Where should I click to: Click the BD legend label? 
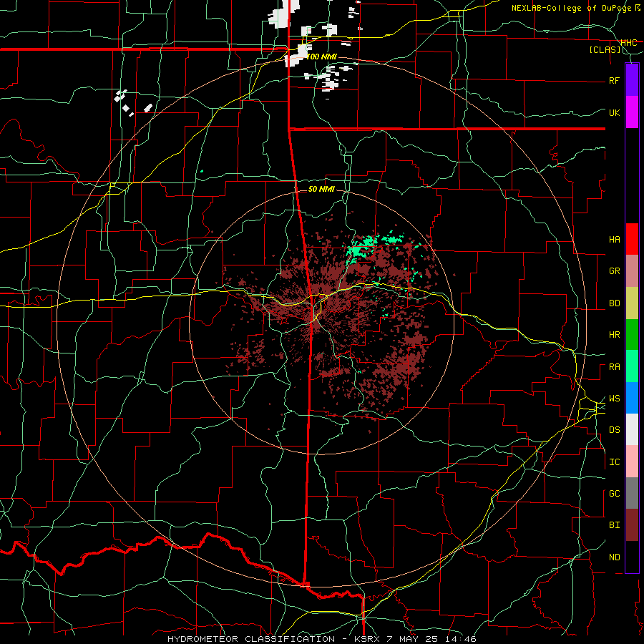coord(614,303)
